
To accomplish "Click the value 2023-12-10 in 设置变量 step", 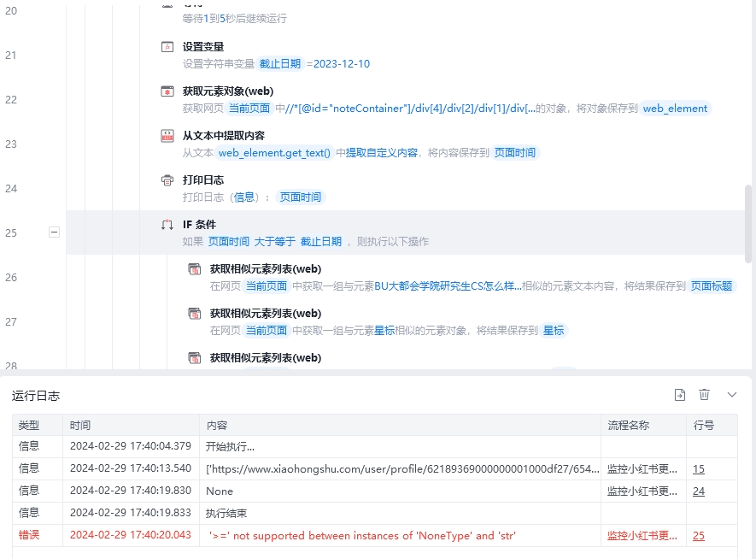I will [342, 63].
